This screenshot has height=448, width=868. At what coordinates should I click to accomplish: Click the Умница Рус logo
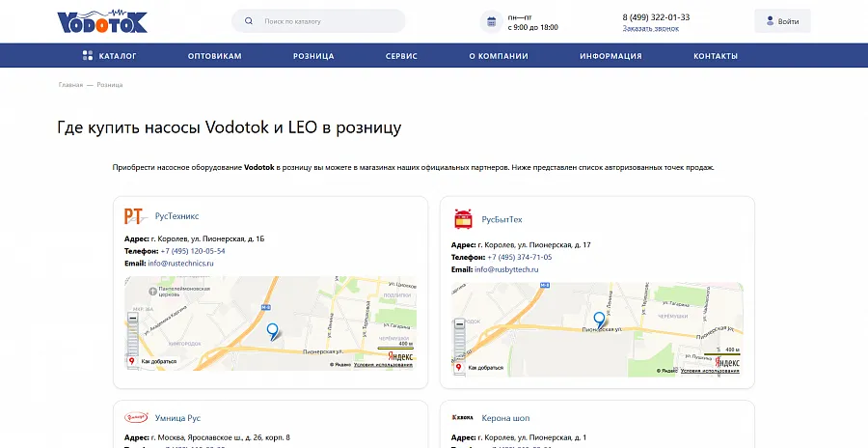point(136,417)
